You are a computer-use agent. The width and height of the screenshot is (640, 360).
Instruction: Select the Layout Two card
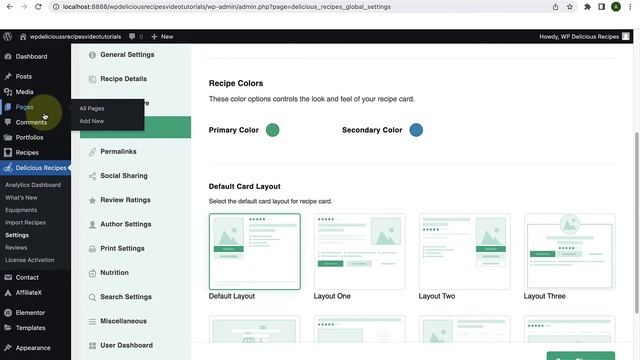tap(464, 251)
